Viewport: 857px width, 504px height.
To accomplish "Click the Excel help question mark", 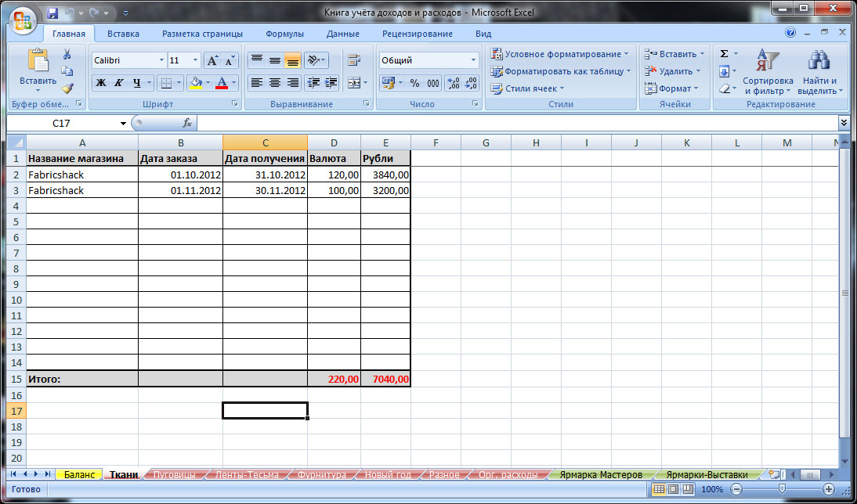I will [x=790, y=33].
